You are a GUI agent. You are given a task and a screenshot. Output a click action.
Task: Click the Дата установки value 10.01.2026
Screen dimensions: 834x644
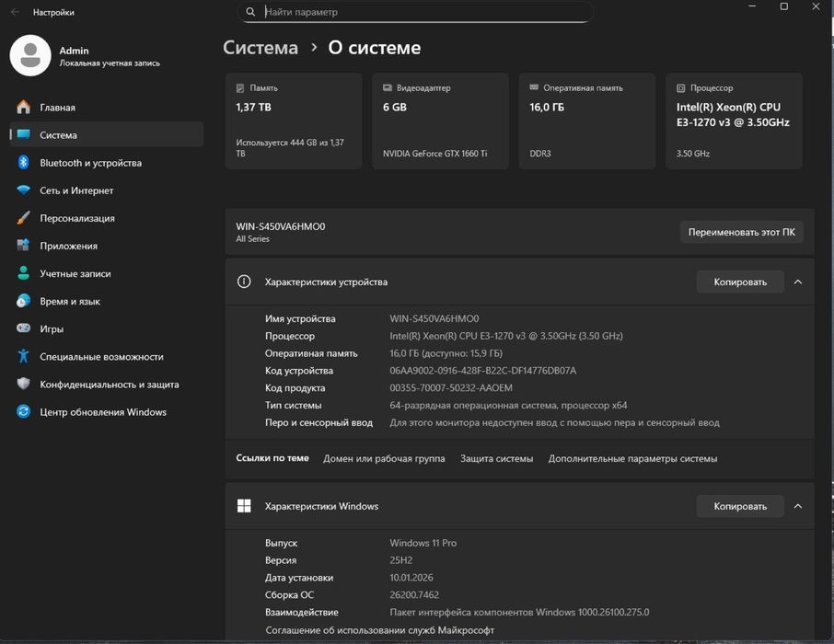click(411, 578)
